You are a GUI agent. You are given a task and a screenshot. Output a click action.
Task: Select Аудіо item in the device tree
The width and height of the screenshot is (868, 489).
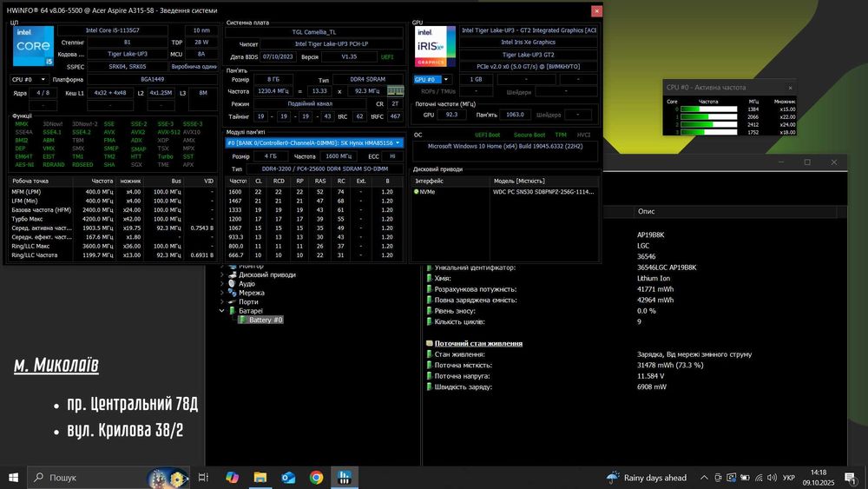pyautogui.click(x=247, y=283)
